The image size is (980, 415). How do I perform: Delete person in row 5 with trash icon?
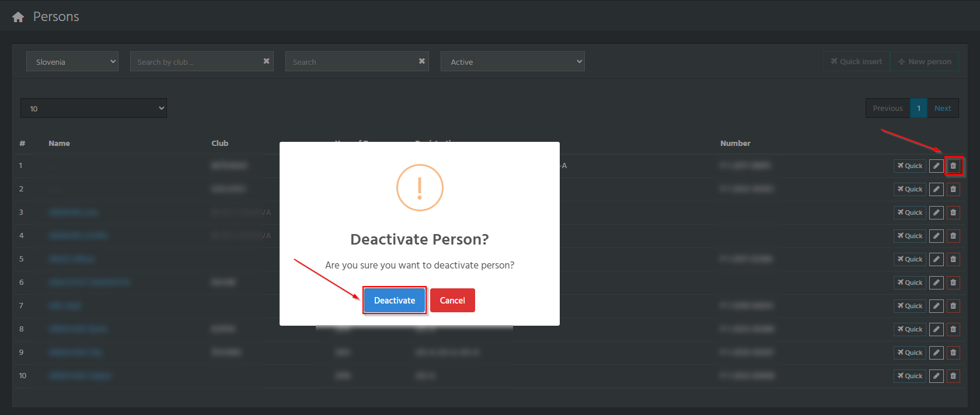(953, 259)
